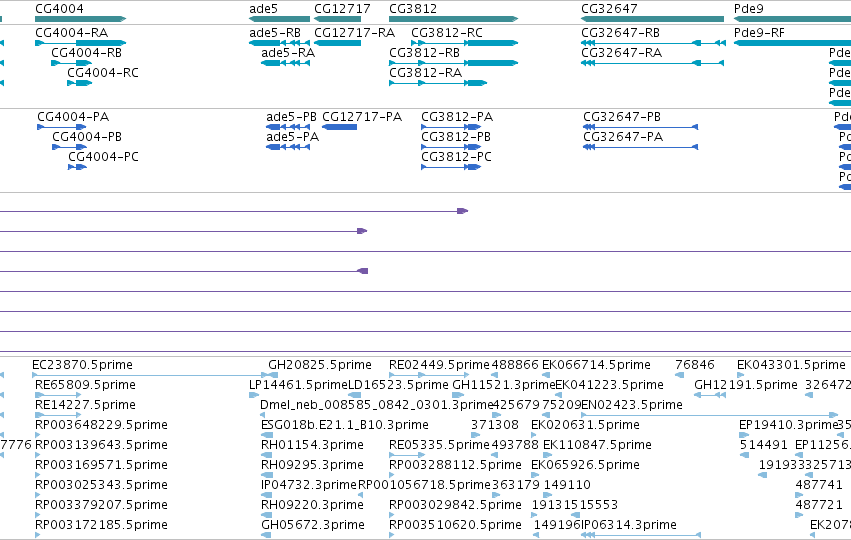
Task: Click protein label CG32647-PB
Action: 622,117
